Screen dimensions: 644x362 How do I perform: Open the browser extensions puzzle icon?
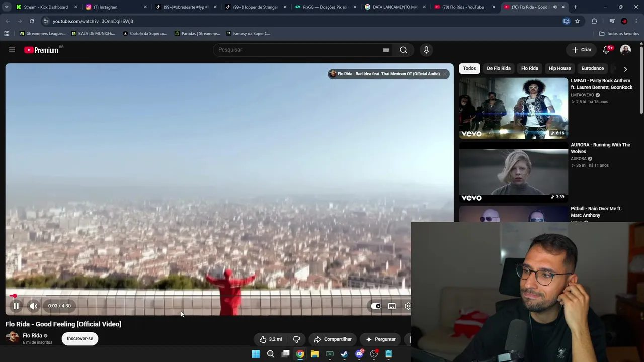click(x=594, y=21)
